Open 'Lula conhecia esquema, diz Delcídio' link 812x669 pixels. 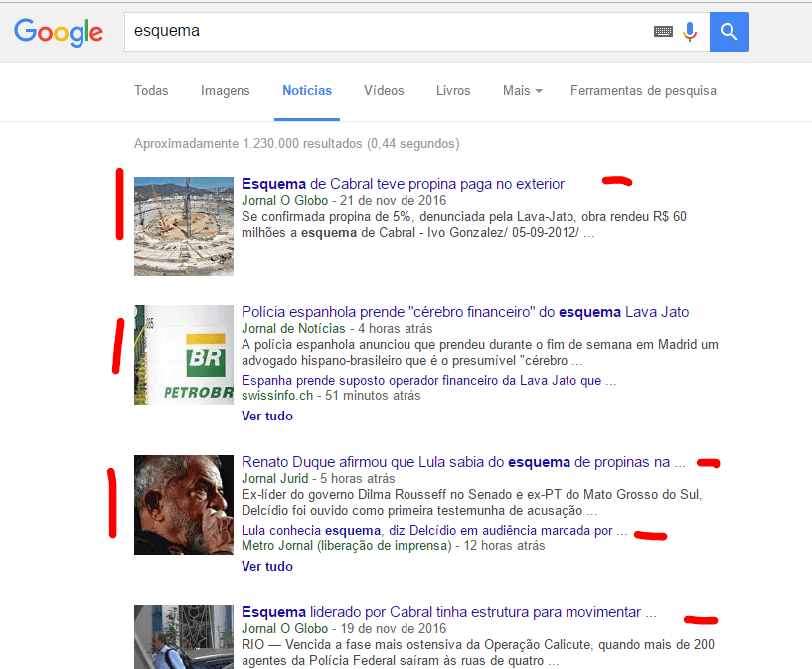[434, 530]
